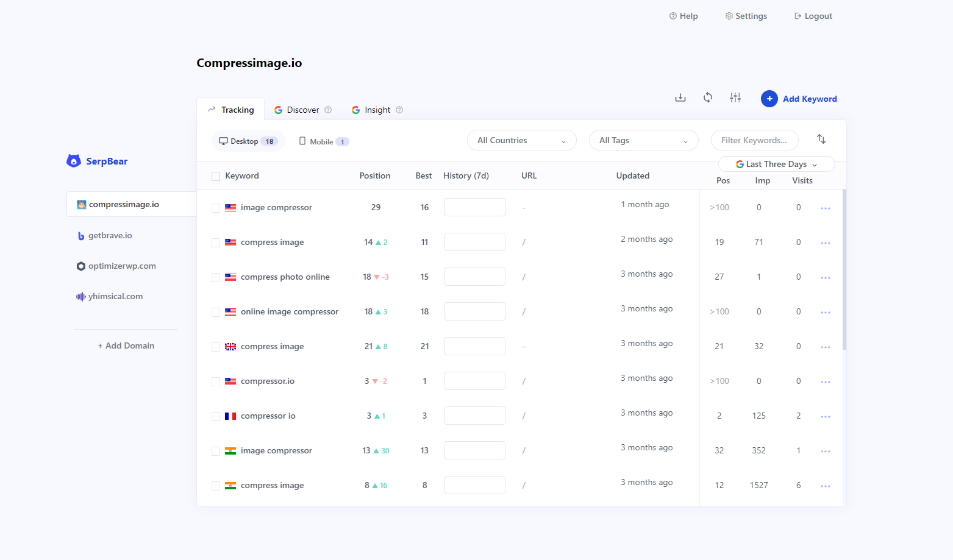This screenshot has height=560, width=953.
Task: Click the sort keywords arrows icon
Action: click(821, 139)
